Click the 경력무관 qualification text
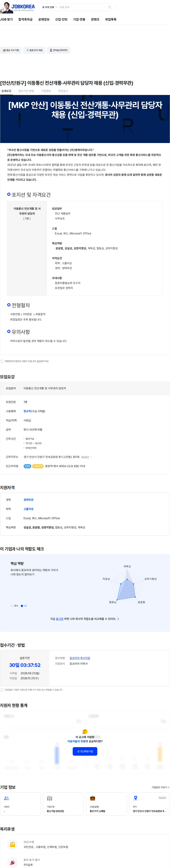The height and width of the screenshot is (868, 170). coord(29,500)
